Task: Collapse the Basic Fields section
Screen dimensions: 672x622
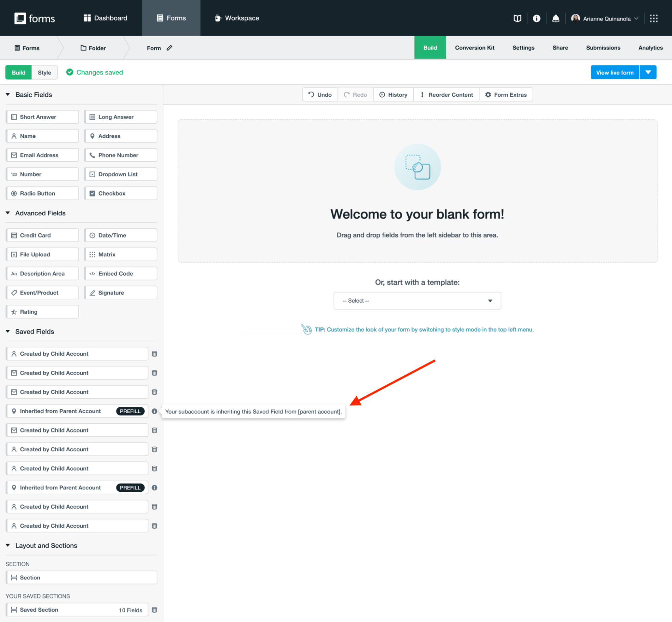Action: [8, 95]
